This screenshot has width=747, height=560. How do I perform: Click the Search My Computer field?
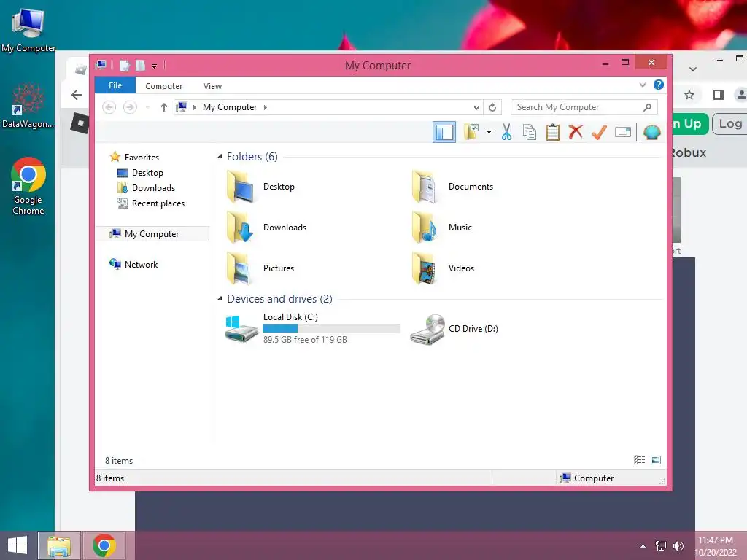(x=584, y=107)
